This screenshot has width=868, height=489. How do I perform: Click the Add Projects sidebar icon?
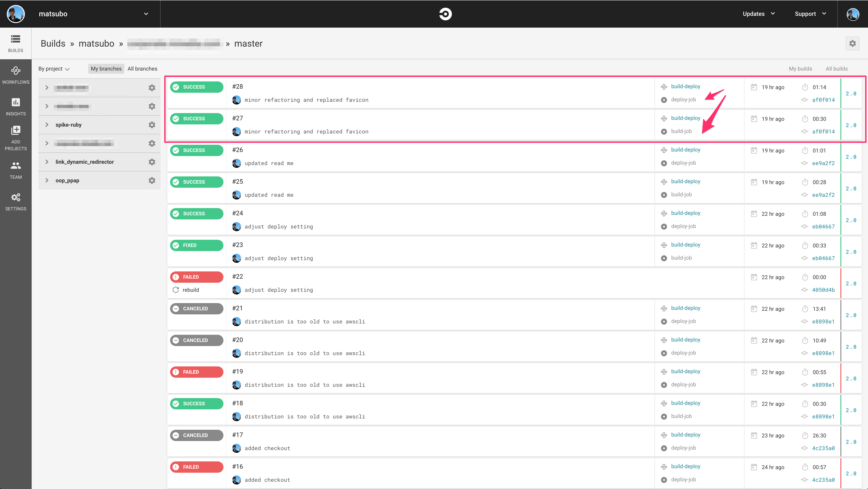pyautogui.click(x=16, y=136)
